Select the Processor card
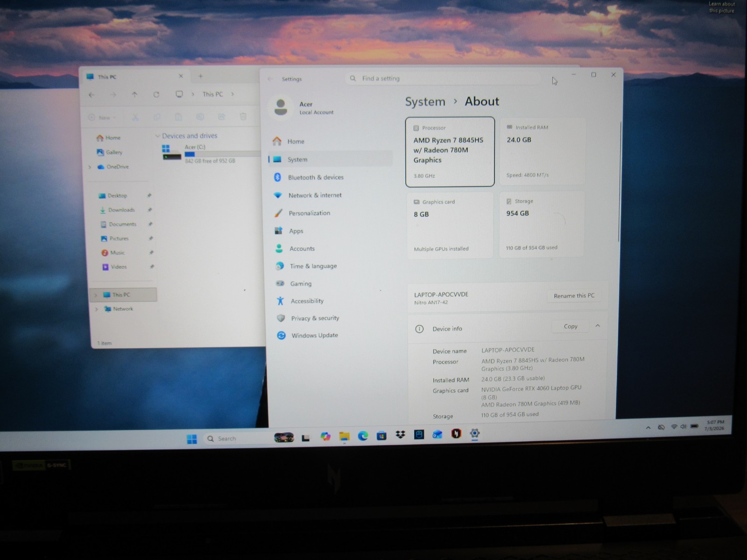The image size is (747, 560). pos(450,152)
